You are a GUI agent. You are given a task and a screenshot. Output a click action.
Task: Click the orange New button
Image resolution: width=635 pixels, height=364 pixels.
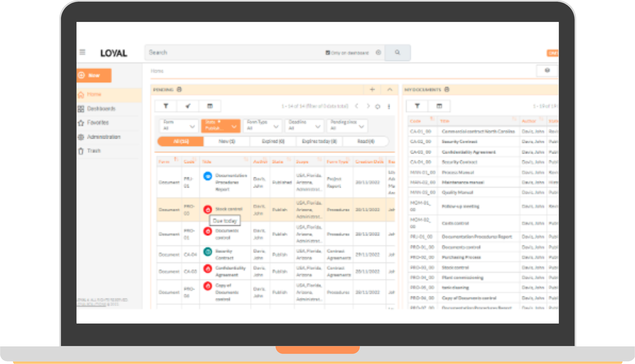(x=94, y=75)
